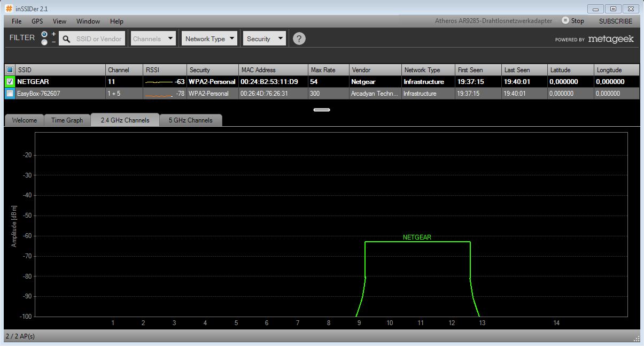The image size is (644, 346).
Task: Click the SSID or Vendor search field
Action: click(x=92, y=39)
